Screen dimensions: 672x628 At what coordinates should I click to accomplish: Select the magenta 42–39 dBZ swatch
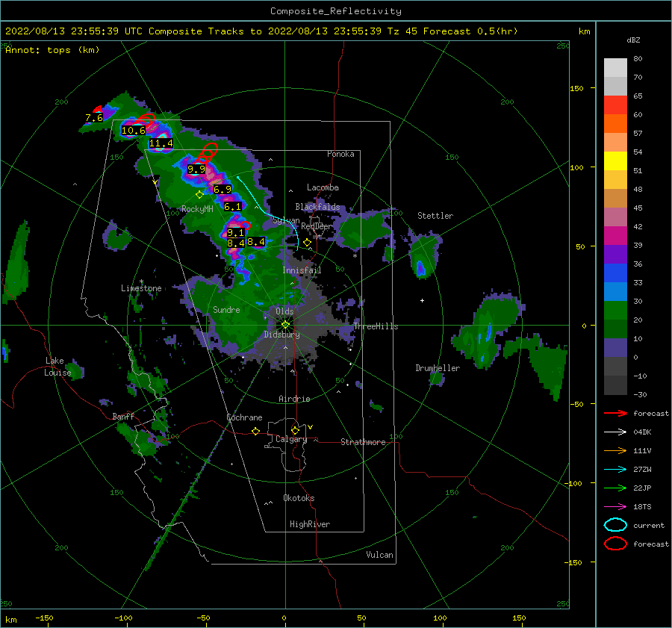click(615, 236)
